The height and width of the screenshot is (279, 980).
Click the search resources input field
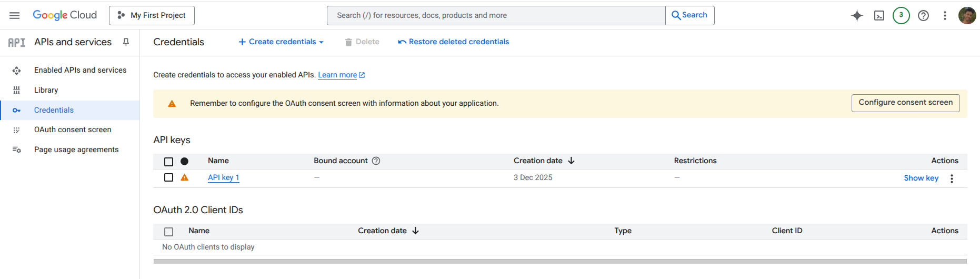coord(496,15)
